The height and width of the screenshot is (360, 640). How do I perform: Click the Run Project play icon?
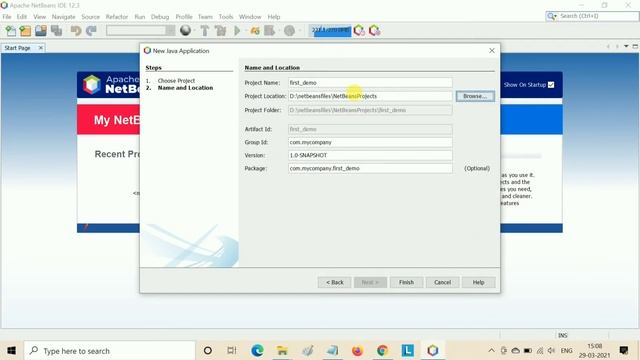coord(237,31)
